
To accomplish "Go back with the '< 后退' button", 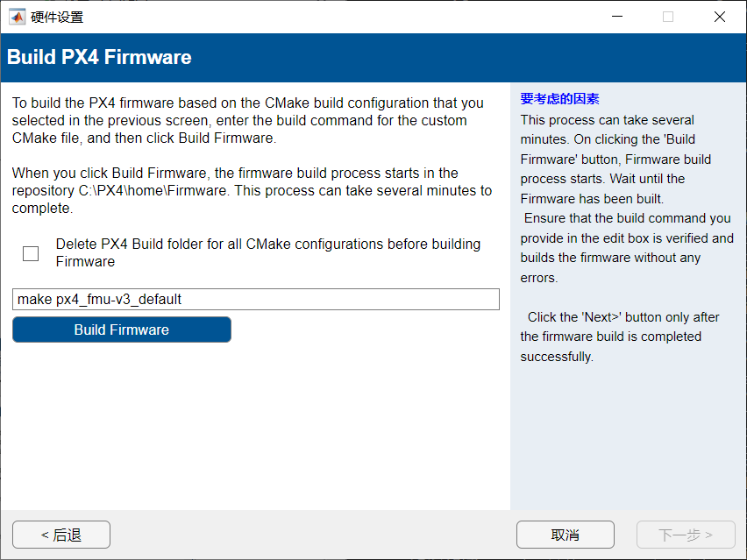I will [61, 535].
